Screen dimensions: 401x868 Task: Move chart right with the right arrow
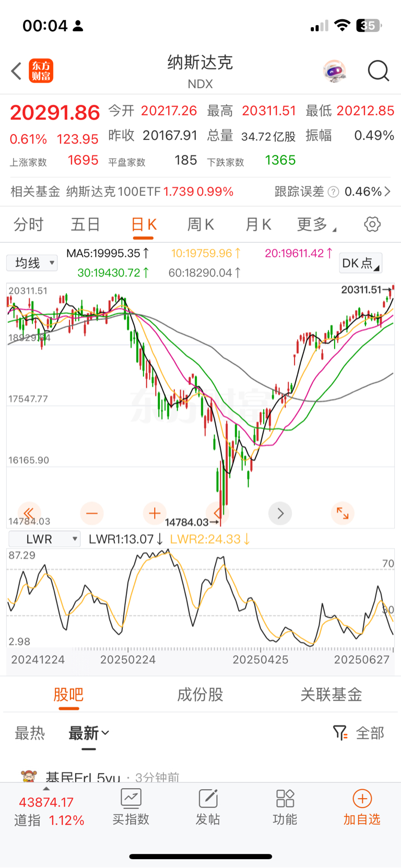click(x=280, y=514)
